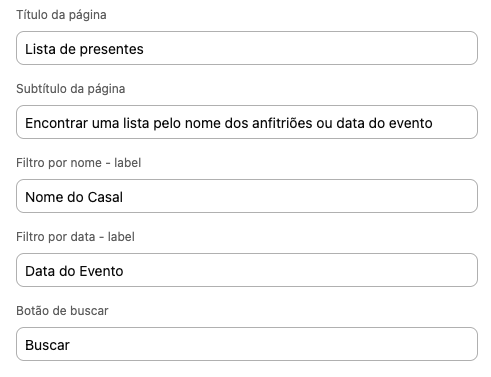Click the word 'Lista' in title field

coord(40,49)
